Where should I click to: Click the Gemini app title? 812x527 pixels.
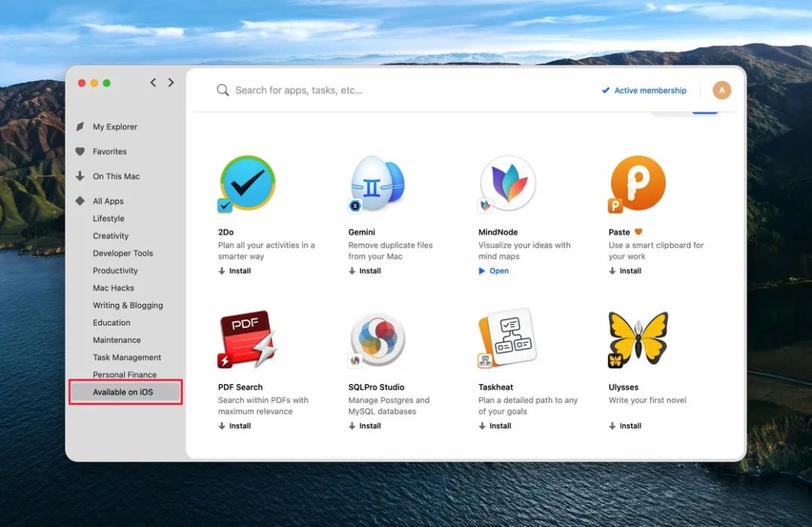coord(362,232)
